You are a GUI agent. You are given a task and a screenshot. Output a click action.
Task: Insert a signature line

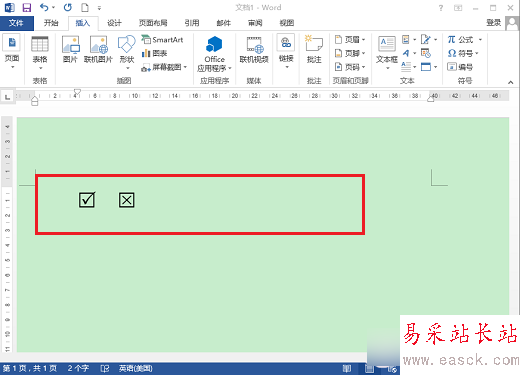tap(429, 40)
